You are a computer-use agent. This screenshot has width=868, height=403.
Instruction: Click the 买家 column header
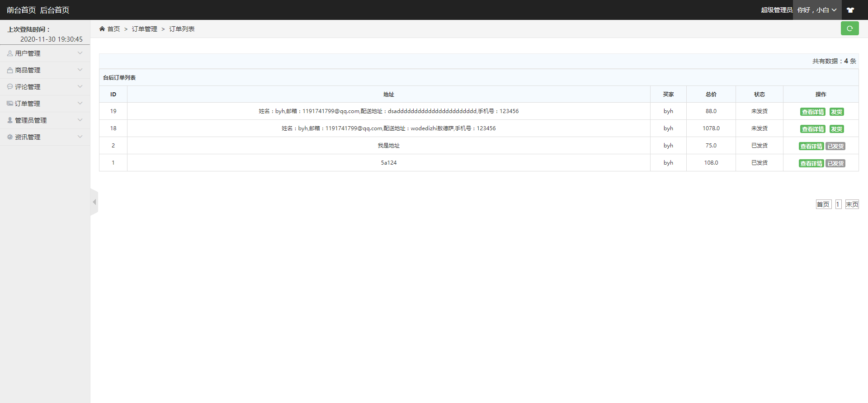pos(668,95)
